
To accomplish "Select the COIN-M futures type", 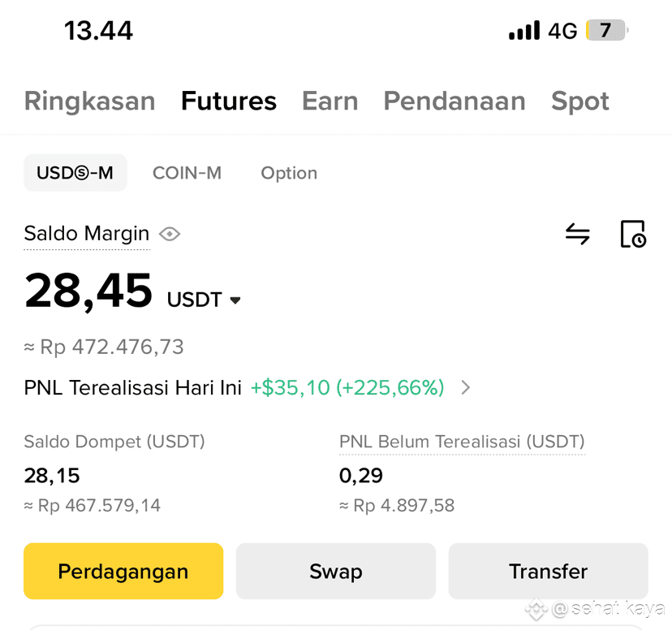I will pos(187,173).
